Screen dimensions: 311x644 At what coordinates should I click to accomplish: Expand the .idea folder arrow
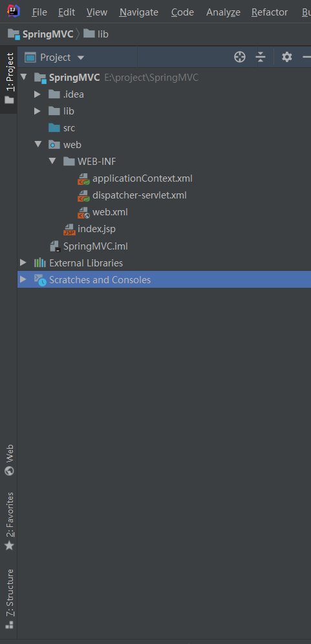pos(38,94)
